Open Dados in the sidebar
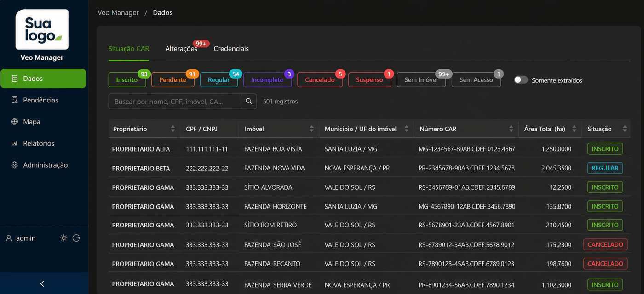The height and width of the screenshot is (294, 644). click(x=43, y=79)
